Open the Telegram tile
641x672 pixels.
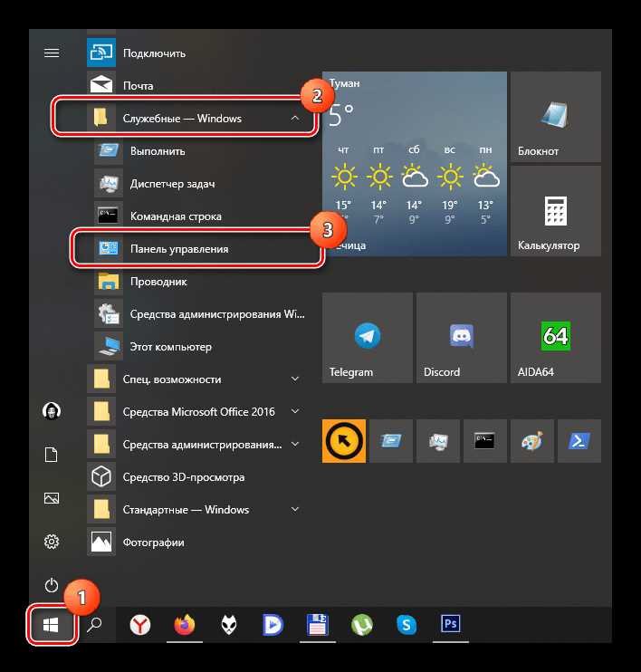click(368, 338)
